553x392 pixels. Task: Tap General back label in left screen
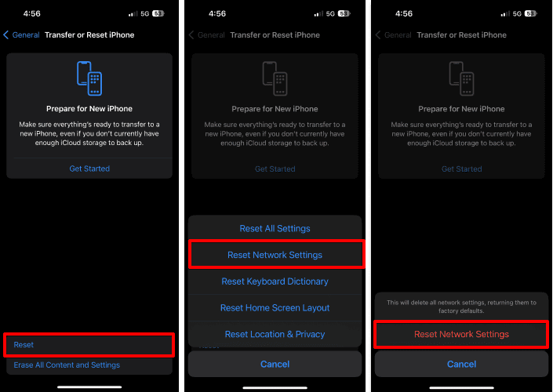point(26,35)
